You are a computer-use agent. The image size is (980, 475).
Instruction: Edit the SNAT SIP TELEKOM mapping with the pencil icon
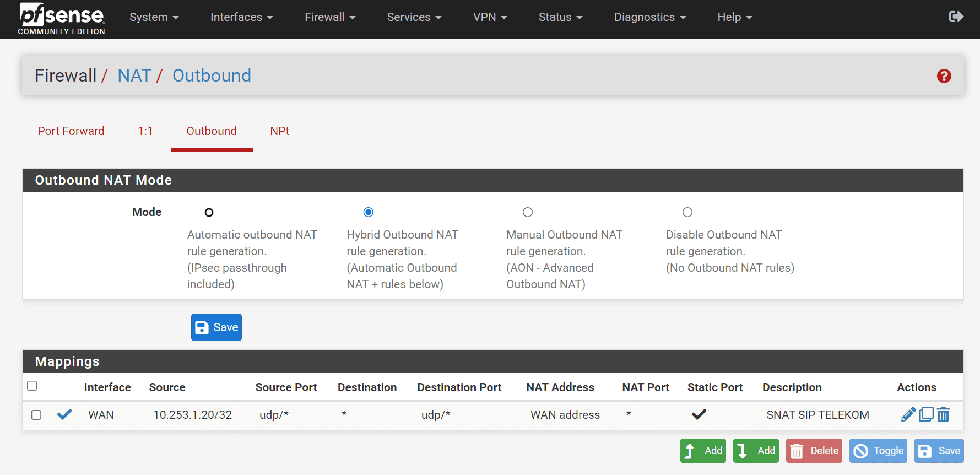coord(908,414)
